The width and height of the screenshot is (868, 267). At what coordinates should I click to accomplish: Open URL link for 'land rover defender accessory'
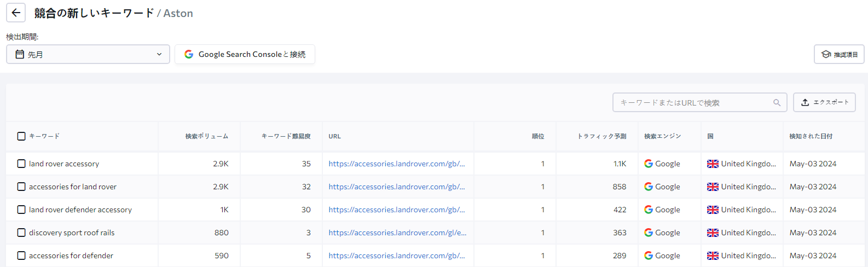[397, 210]
